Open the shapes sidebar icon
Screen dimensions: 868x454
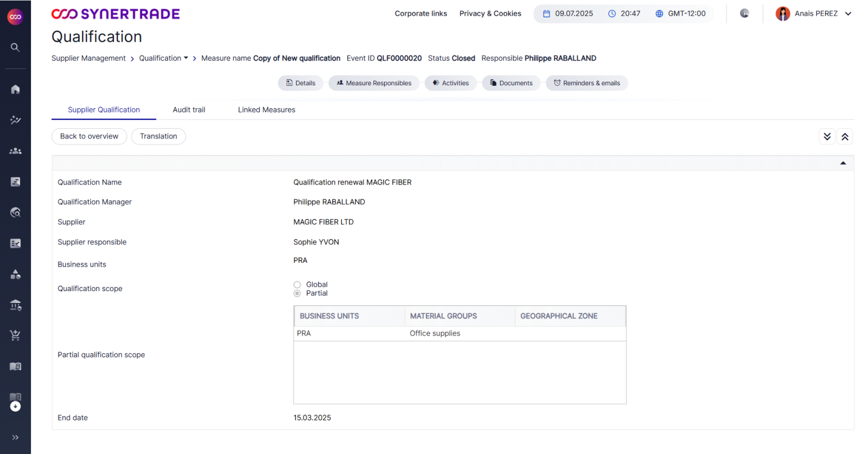(x=15, y=274)
